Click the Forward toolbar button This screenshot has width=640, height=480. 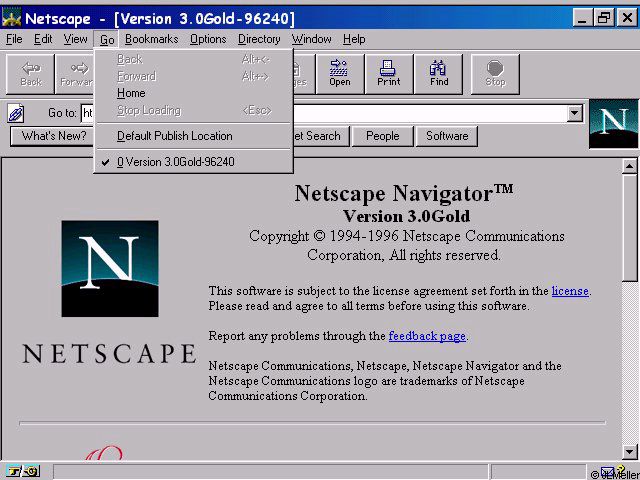[75, 74]
